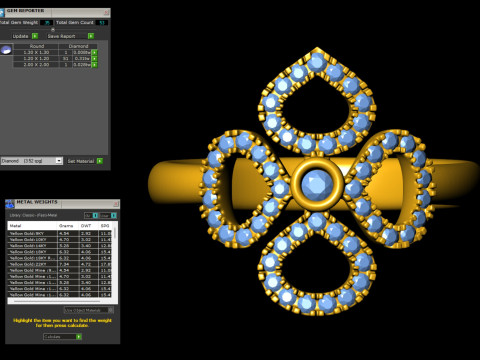Select the Yellow Gold 14KY row
The height and width of the screenshot is (360, 480).
pos(60,246)
